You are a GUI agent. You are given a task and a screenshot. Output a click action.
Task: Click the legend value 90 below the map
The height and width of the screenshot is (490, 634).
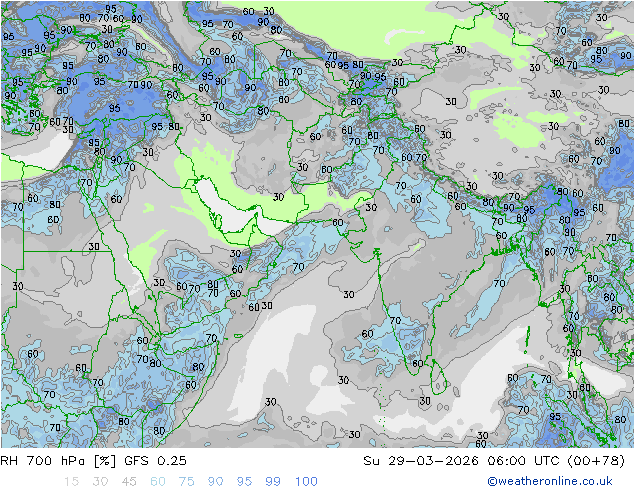(x=215, y=481)
